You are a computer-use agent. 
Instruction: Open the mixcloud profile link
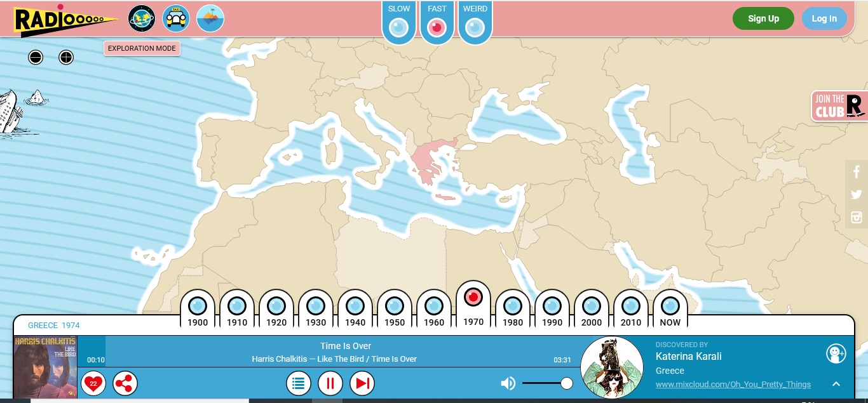pyautogui.click(x=733, y=385)
